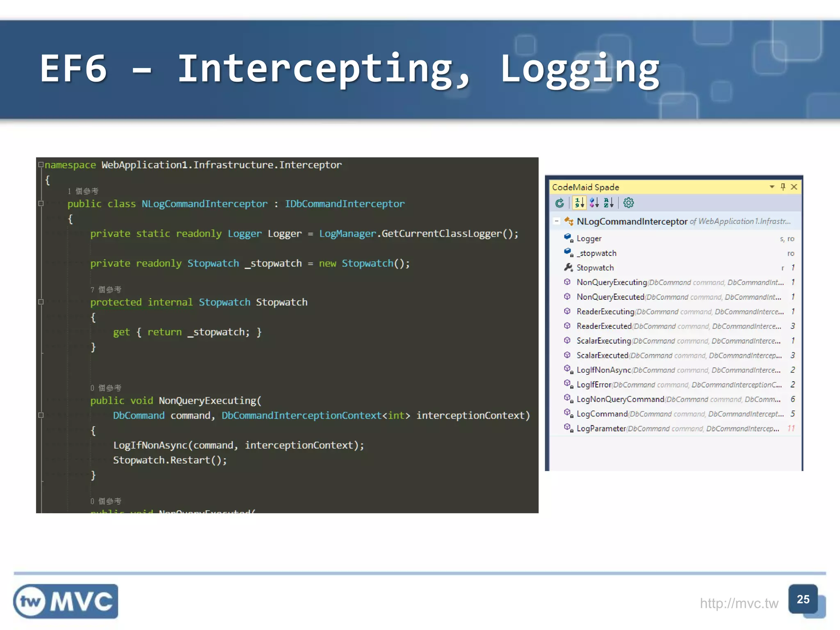Image resolution: width=840 pixels, height=630 pixels.
Task: Click '0 個參考' CodeLens above NonQueryExecuting
Action: coord(106,388)
